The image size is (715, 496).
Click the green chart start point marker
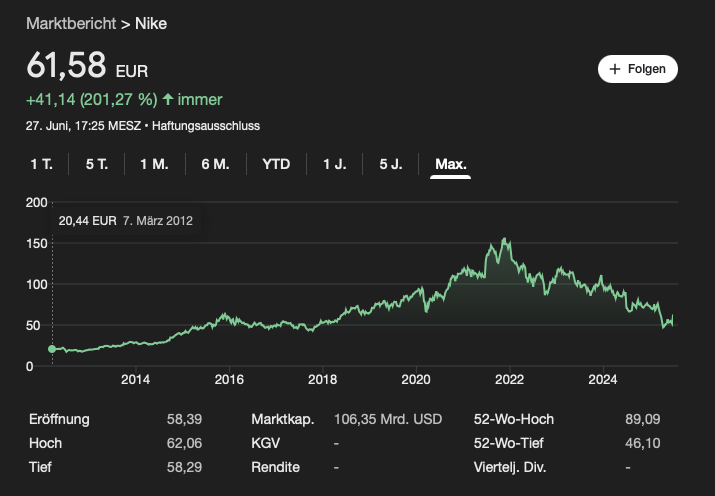pos(52,349)
